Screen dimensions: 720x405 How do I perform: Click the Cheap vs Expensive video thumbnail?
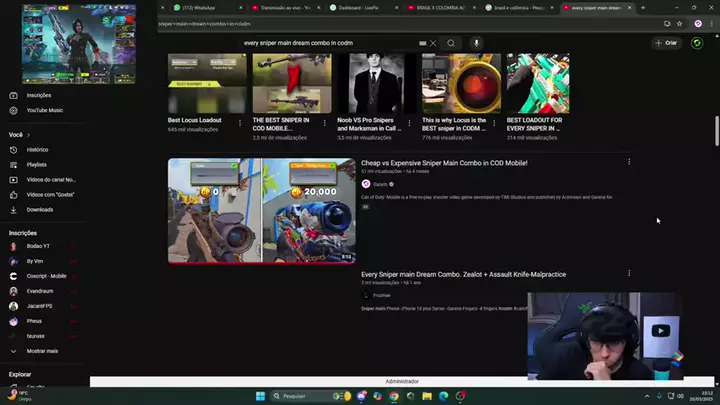262,210
